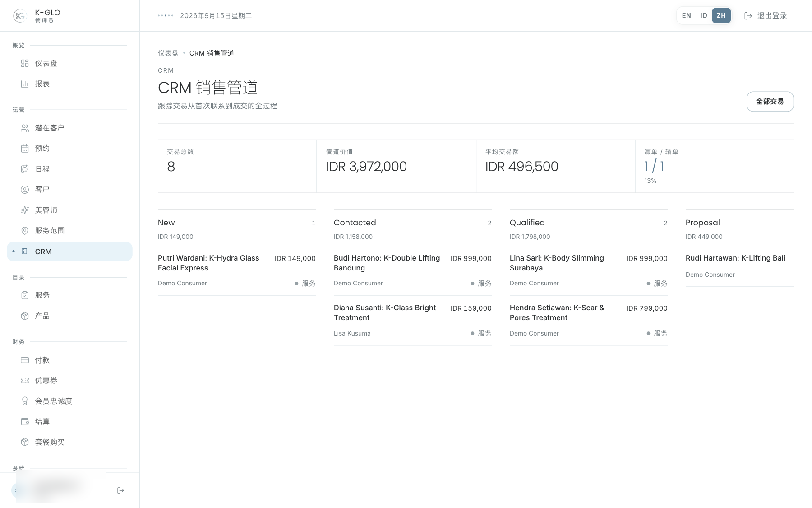The height and width of the screenshot is (508, 812).
Task: Click the 套餐购买 package icon
Action: (x=25, y=442)
